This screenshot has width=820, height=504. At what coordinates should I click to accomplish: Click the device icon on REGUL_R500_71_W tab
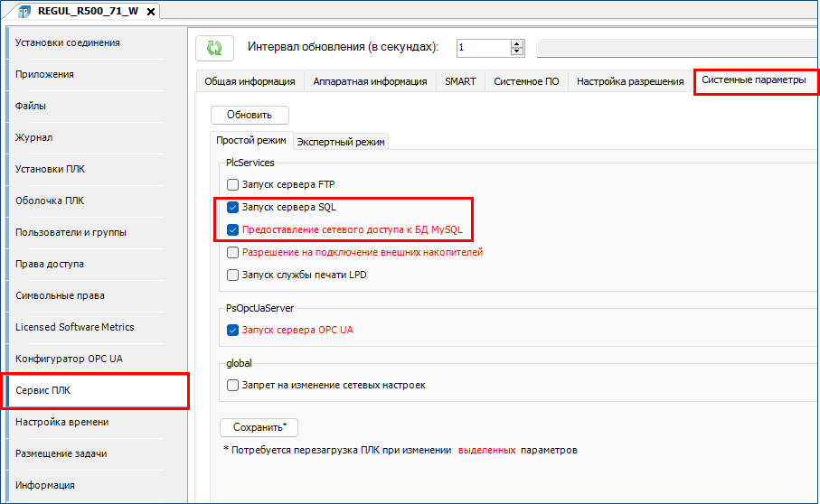24,11
